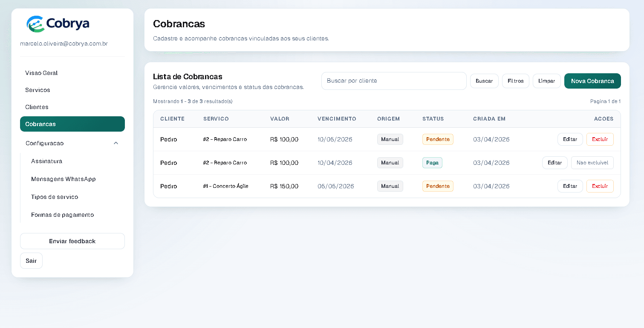Edit the Concerto Ágile charge
The image size is (644, 328).
[x=570, y=186]
